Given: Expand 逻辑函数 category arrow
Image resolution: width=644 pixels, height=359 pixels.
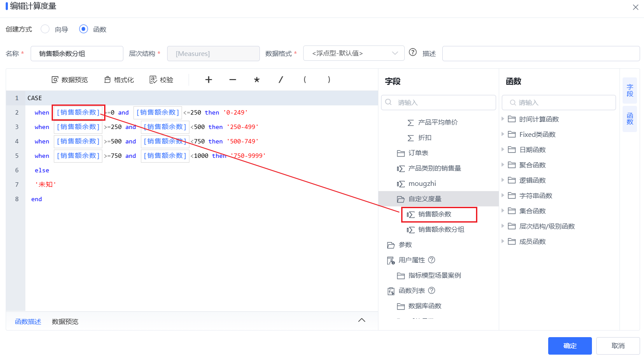Looking at the screenshot, I should 503,180.
